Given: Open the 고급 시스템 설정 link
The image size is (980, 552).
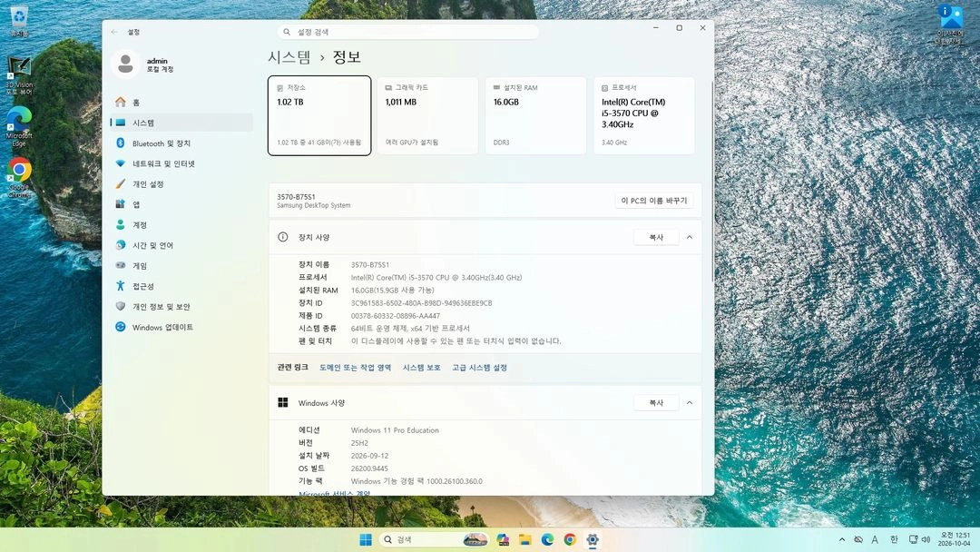Looking at the screenshot, I should [479, 368].
